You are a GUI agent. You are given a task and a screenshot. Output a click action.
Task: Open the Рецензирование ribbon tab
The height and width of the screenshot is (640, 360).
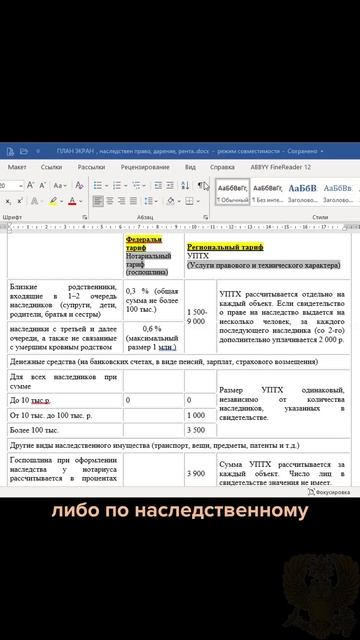[145, 167]
